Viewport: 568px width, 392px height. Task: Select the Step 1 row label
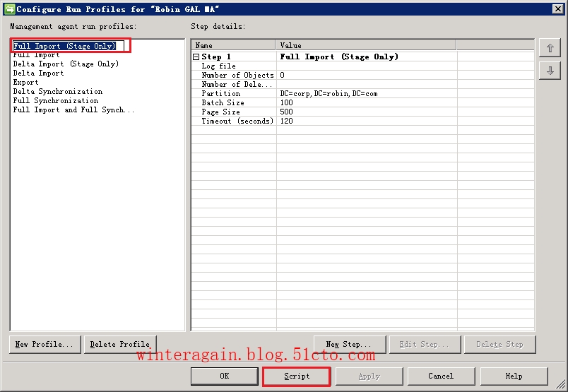point(216,57)
